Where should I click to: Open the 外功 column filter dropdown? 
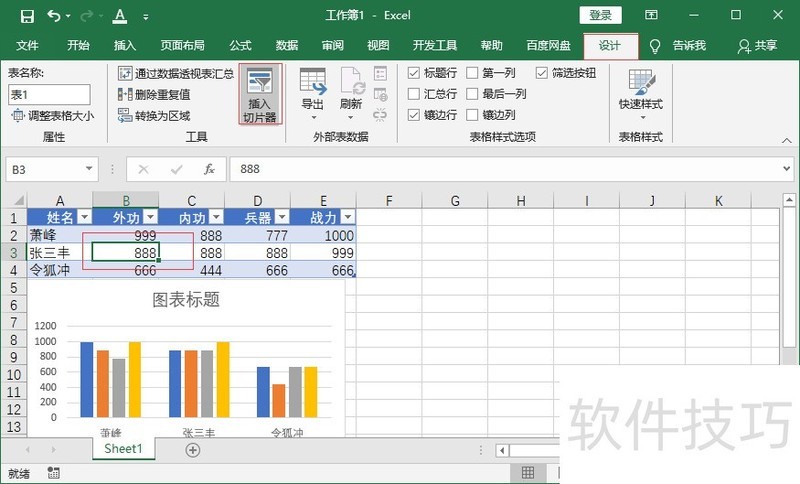click(x=151, y=218)
